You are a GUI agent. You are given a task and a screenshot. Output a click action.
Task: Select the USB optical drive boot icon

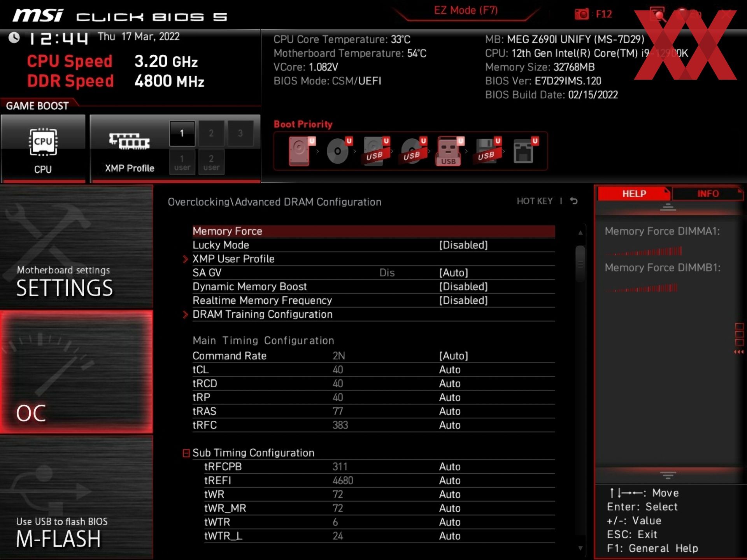[413, 151]
